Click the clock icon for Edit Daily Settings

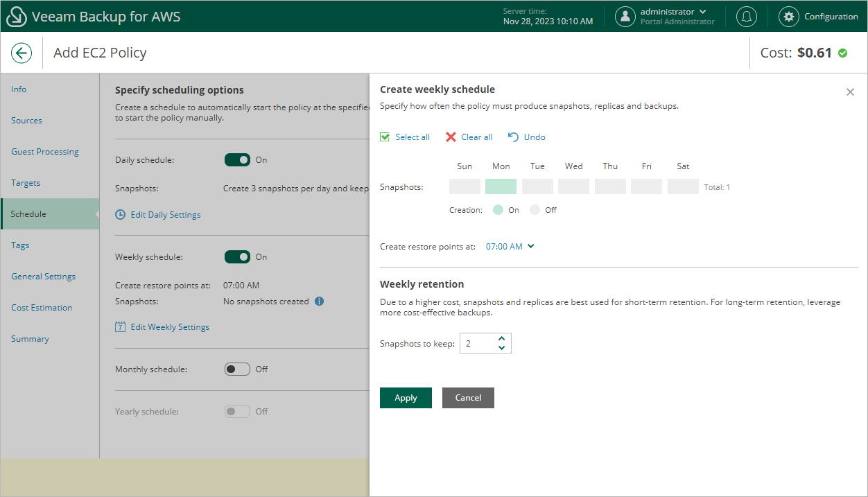tap(120, 215)
